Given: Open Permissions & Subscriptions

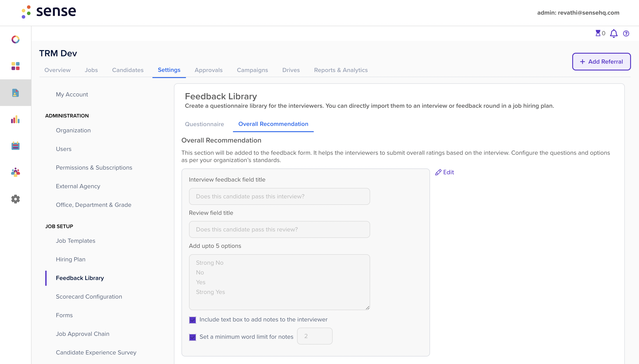Looking at the screenshot, I should tap(94, 168).
